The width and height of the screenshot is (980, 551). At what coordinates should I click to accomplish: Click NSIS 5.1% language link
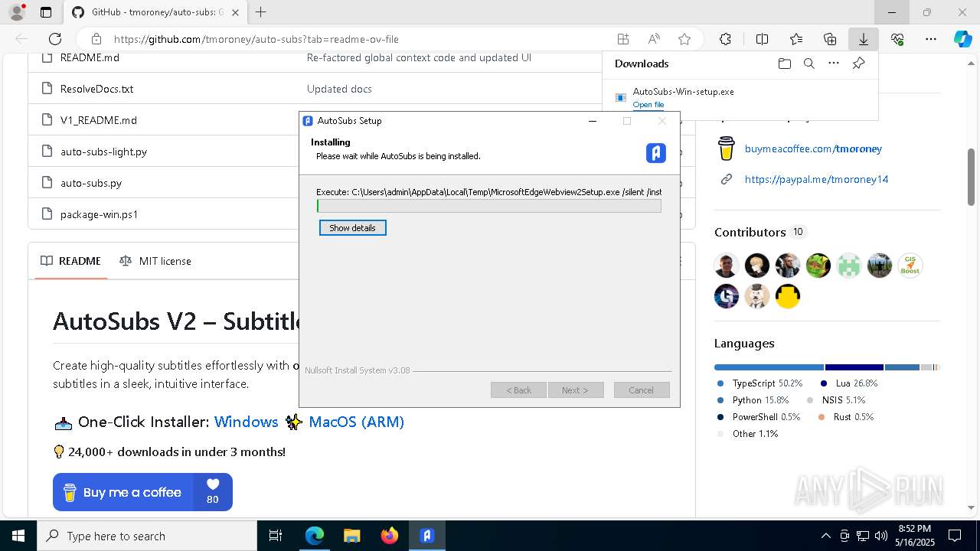[x=836, y=399]
